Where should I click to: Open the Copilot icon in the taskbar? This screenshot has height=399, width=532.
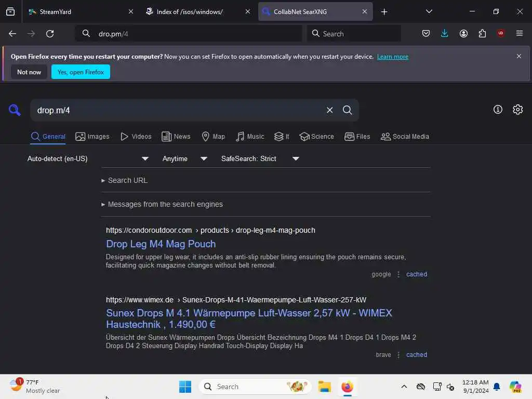[515, 387]
